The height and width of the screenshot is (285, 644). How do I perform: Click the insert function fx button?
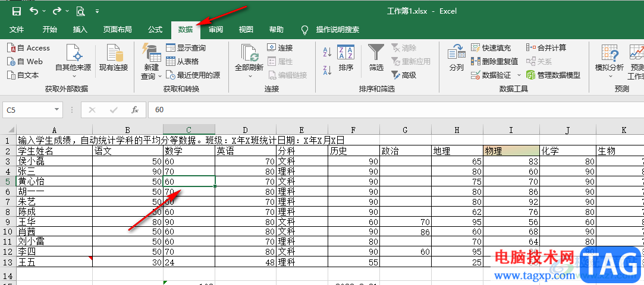pyautogui.click(x=135, y=110)
